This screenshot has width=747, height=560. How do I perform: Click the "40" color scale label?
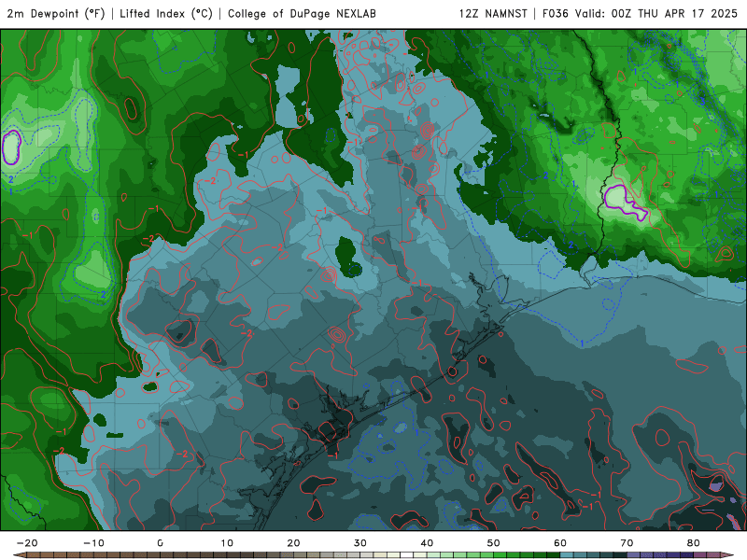click(x=427, y=543)
